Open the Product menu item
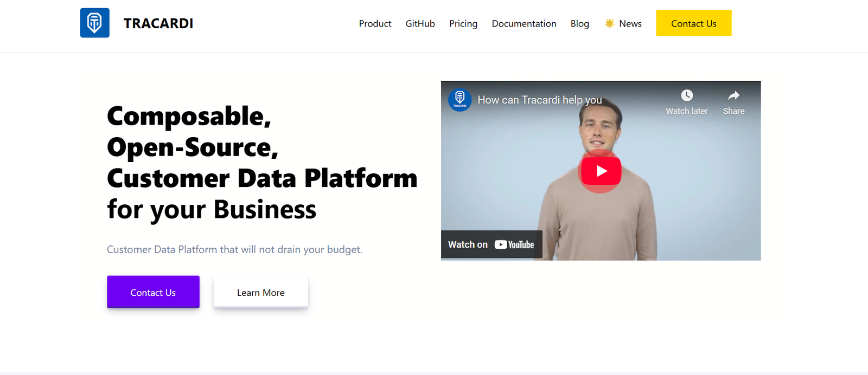The height and width of the screenshot is (375, 868). [375, 23]
